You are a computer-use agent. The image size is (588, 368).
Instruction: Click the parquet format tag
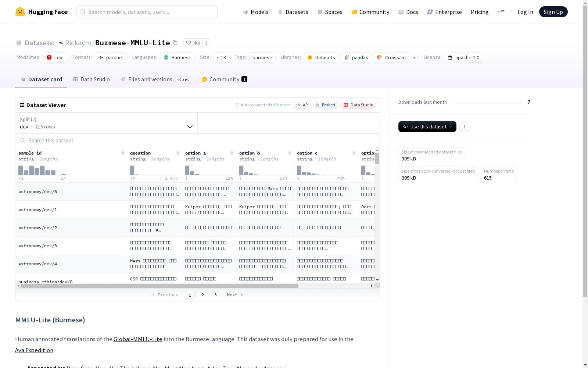point(111,57)
